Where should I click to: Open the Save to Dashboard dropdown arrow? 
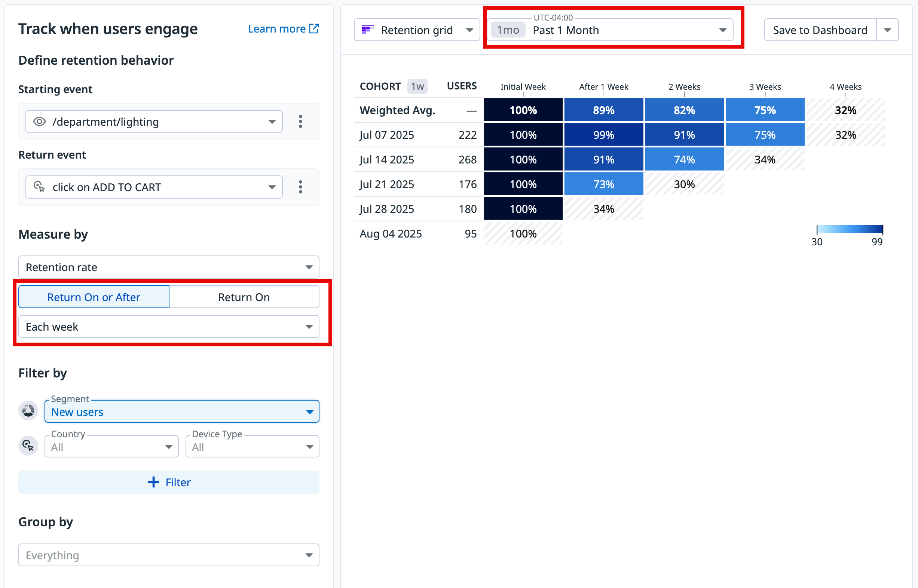887,30
